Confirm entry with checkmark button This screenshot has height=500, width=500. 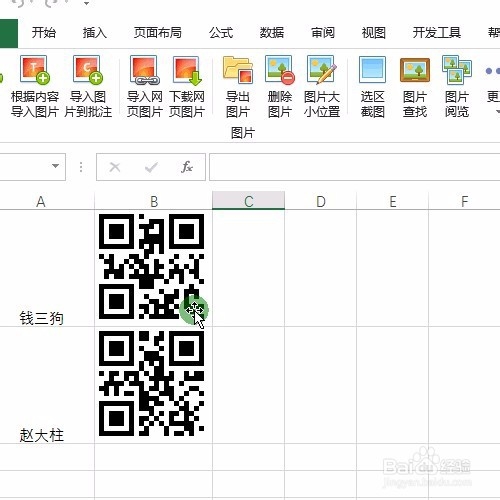click(151, 167)
